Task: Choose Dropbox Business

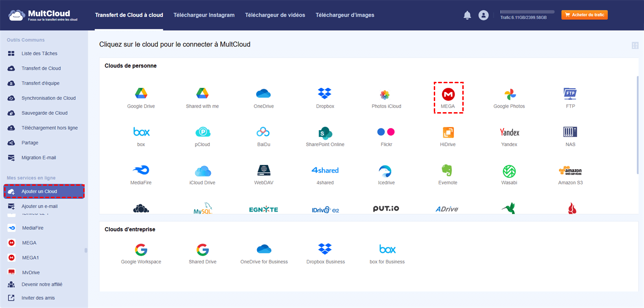Action: coord(325,254)
